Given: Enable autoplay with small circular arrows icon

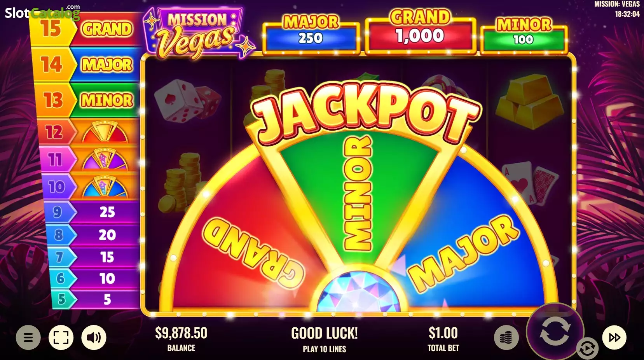Looking at the screenshot, I should click(587, 348).
